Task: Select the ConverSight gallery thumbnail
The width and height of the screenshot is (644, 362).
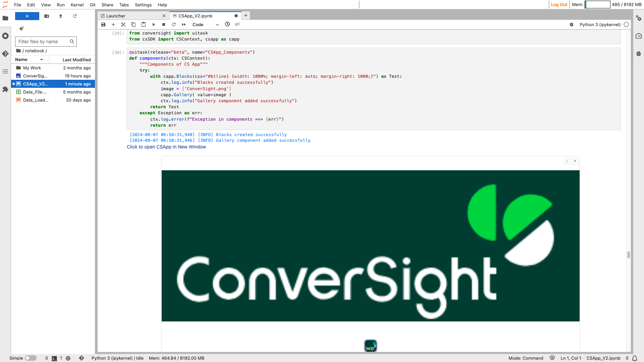Action: point(371,346)
